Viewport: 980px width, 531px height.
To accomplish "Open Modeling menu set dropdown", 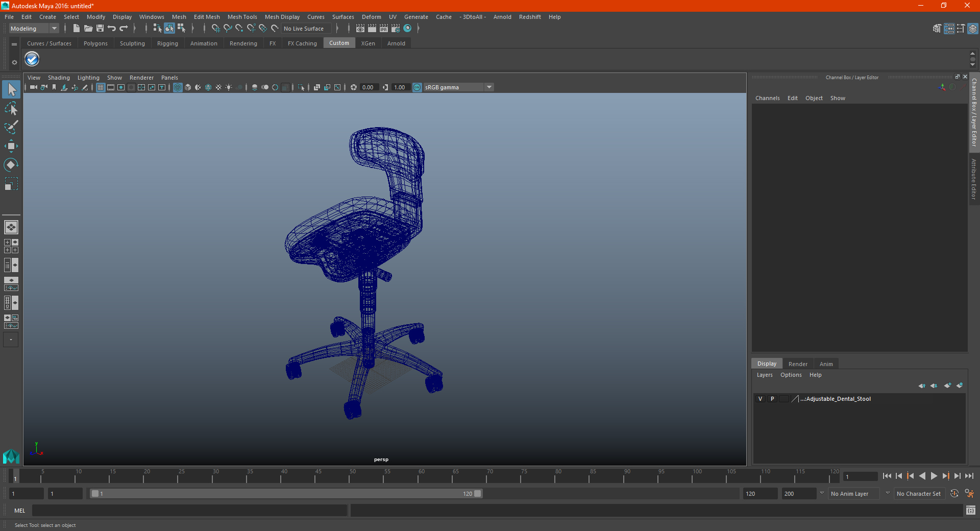I will click(34, 29).
